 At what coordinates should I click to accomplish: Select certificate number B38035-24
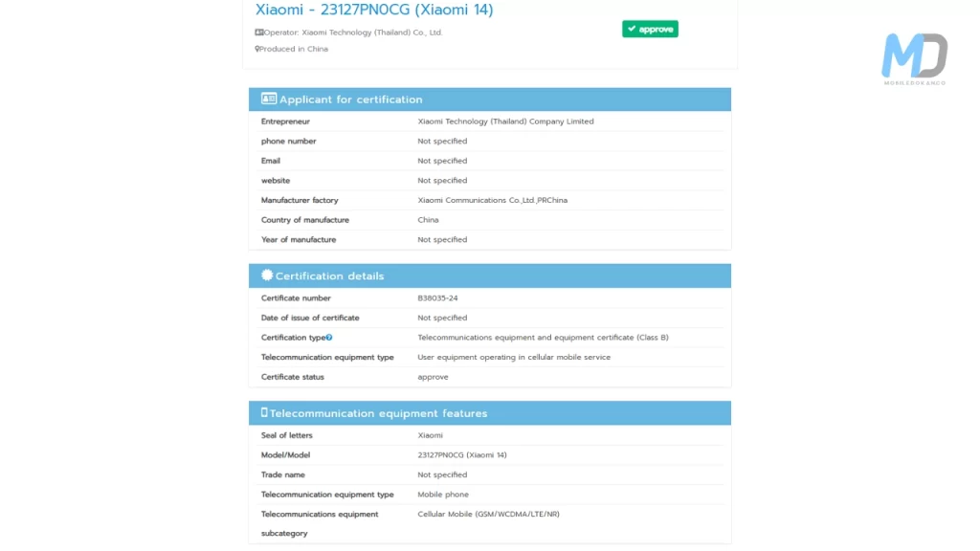[439, 298]
